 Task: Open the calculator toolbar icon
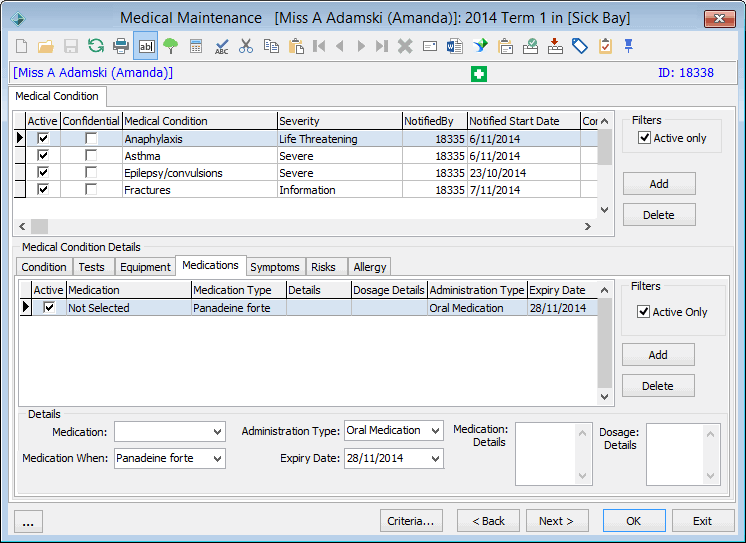[196, 46]
